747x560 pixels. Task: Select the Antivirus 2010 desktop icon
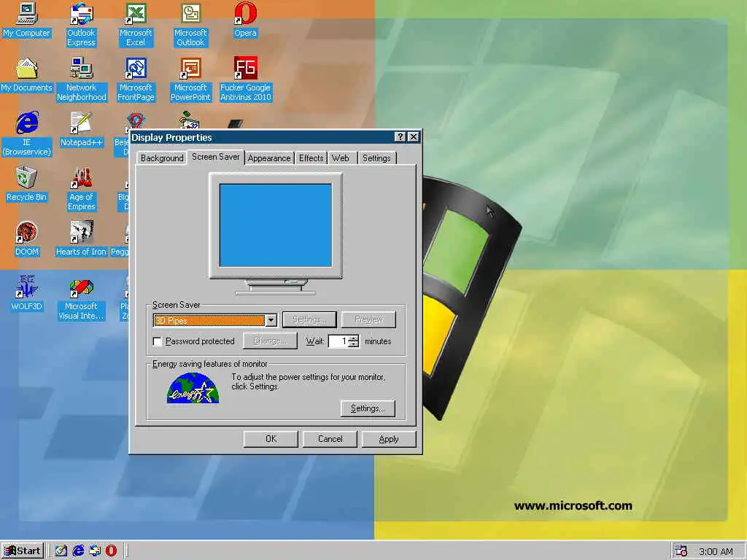245,79
